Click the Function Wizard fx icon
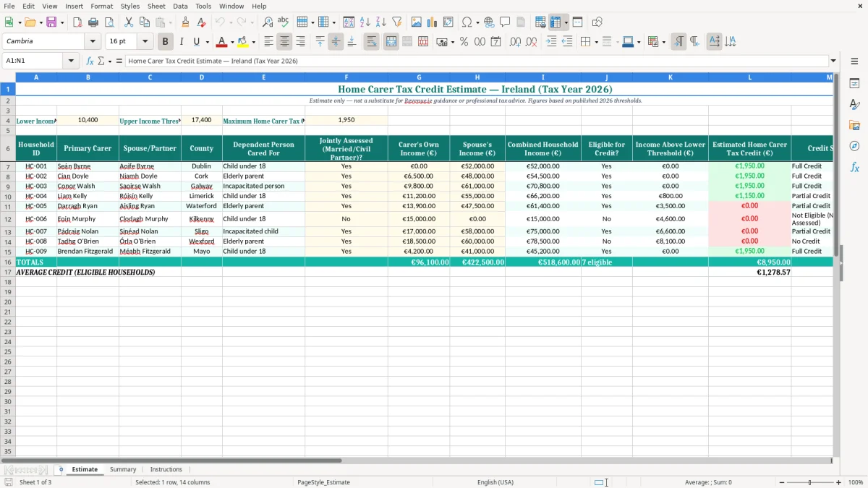Screen dimensions: 868x488 click(90, 61)
